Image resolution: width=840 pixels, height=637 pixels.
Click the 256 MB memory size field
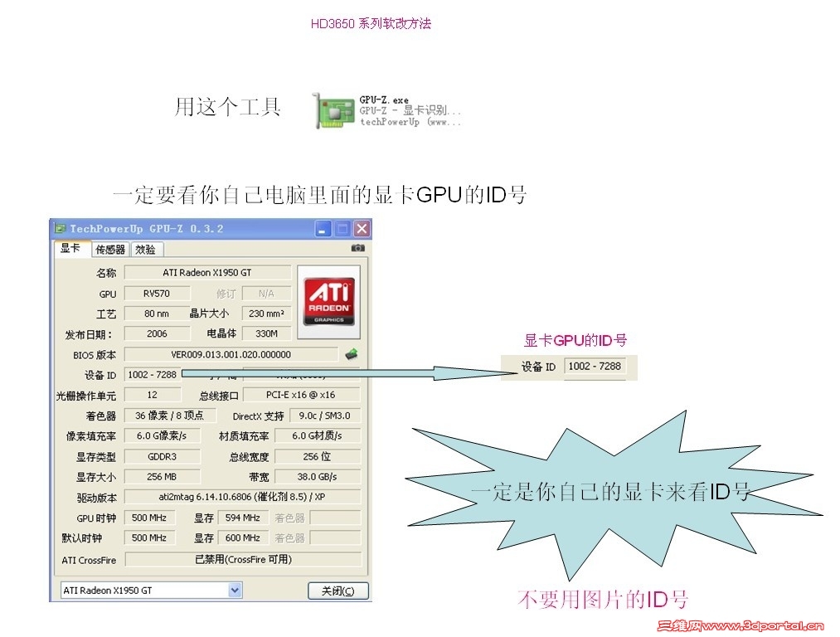click(x=163, y=476)
